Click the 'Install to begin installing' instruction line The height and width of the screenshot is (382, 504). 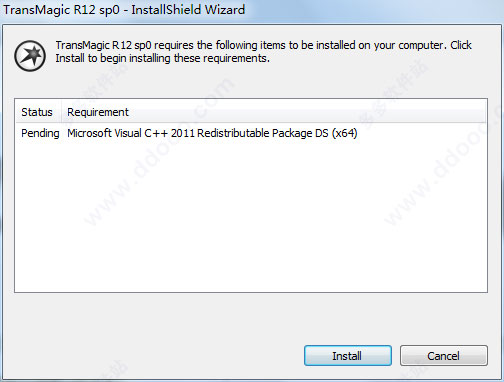(162, 58)
